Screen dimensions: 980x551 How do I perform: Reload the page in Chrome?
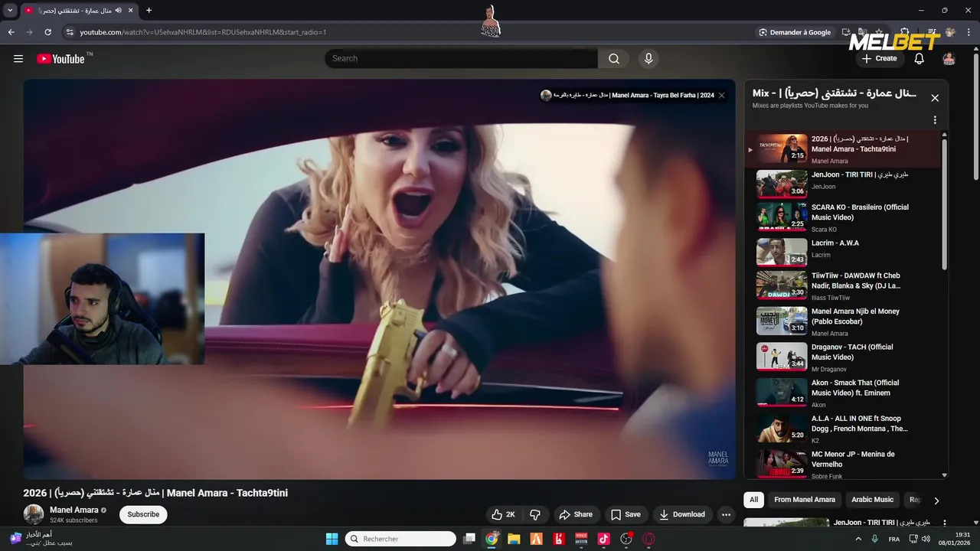pos(48,32)
